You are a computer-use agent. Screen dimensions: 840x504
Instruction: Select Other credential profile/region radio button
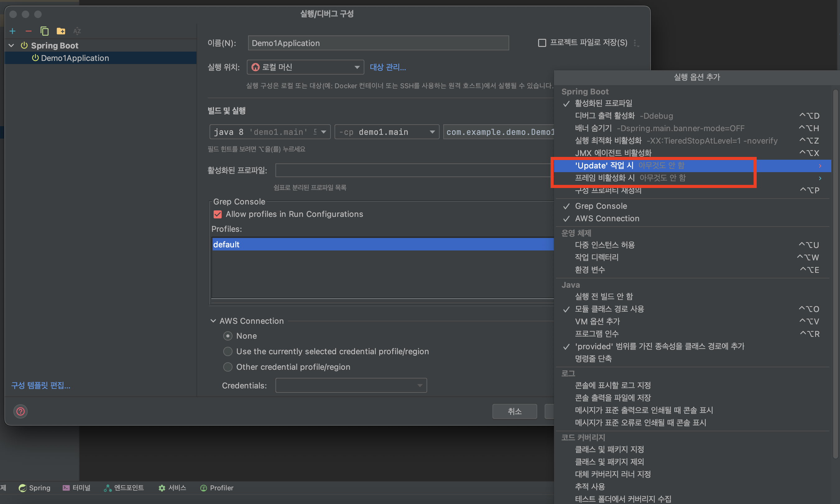coord(228,367)
